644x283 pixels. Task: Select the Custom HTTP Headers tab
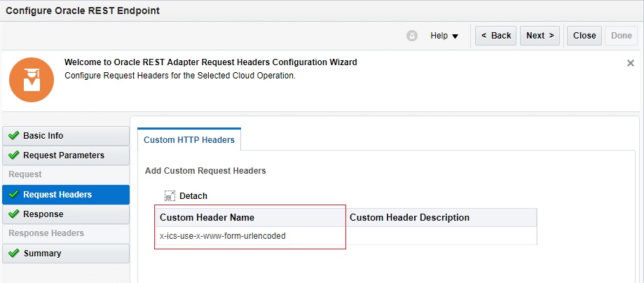(189, 139)
